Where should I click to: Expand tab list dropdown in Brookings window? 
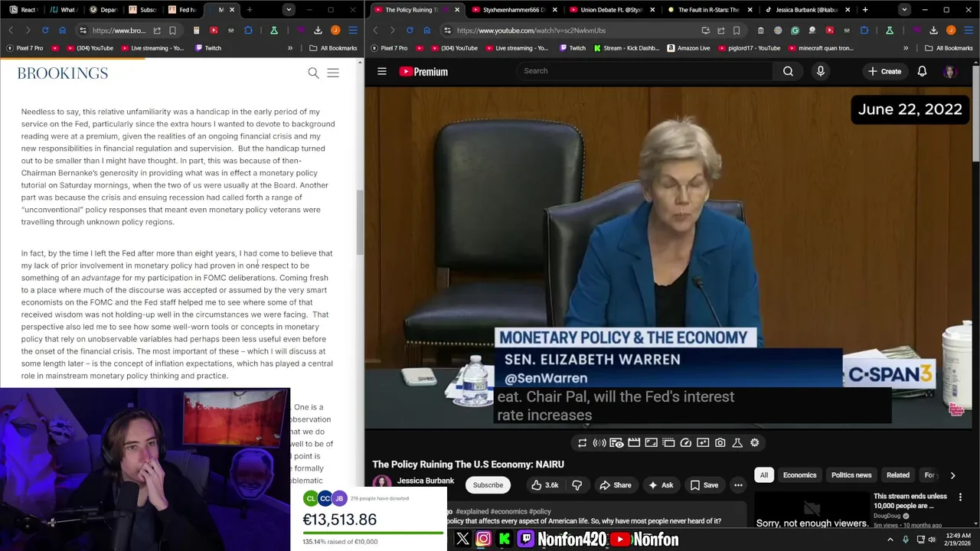click(289, 10)
